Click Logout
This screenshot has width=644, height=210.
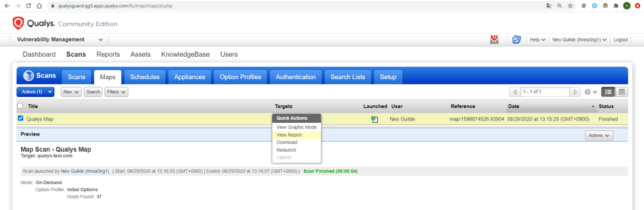[620, 40]
